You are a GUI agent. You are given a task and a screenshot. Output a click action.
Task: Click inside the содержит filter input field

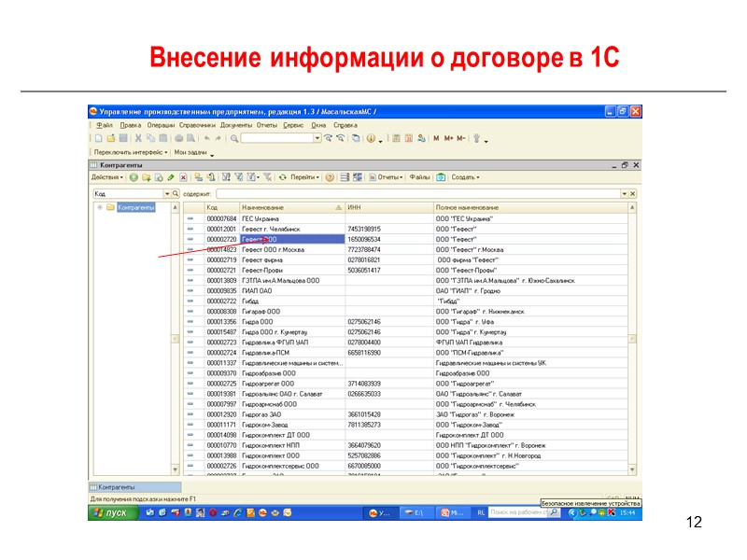tap(417, 194)
